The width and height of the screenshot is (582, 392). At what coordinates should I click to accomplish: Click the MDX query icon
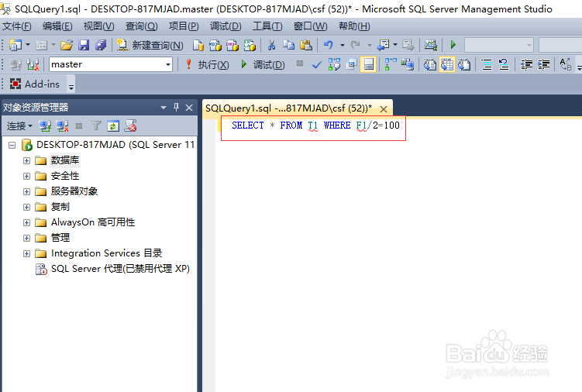[215, 45]
